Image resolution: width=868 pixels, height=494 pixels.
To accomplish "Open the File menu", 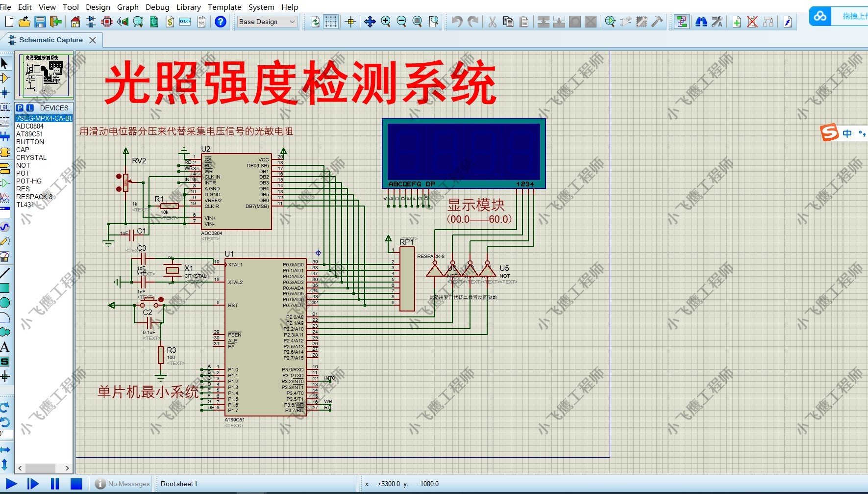I will pyautogui.click(x=6, y=7).
